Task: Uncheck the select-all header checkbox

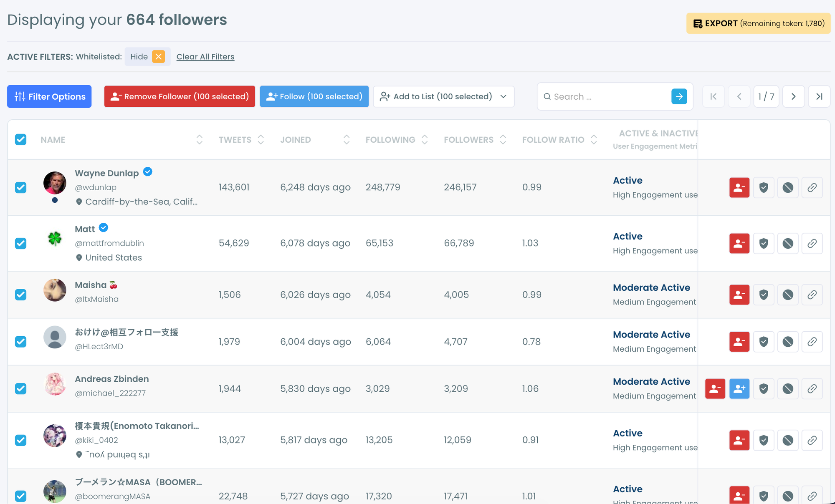Action: 21,139
